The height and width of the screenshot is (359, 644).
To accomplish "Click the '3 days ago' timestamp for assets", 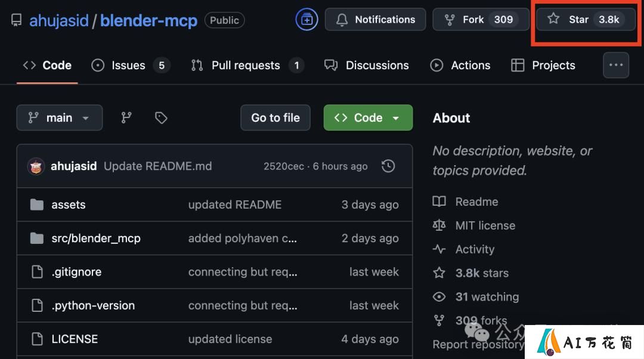I will coord(370,205).
